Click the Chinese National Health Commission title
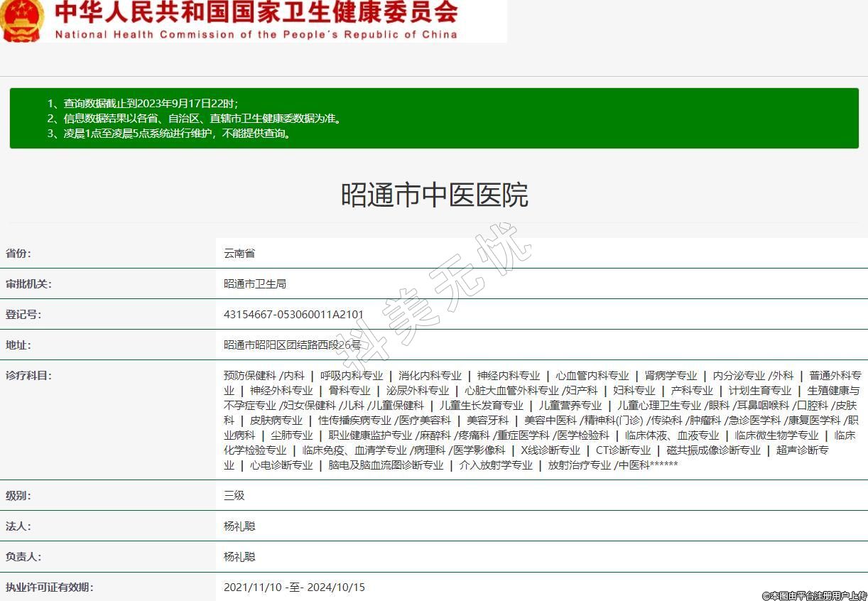The width and height of the screenshot is (868, 601). coord(256,13)
